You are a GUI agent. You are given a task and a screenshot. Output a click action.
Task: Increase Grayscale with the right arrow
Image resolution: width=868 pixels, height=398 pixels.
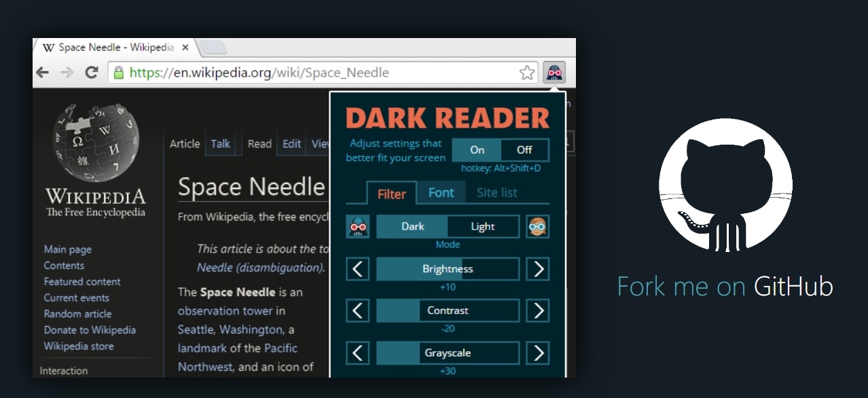[538, 353]
